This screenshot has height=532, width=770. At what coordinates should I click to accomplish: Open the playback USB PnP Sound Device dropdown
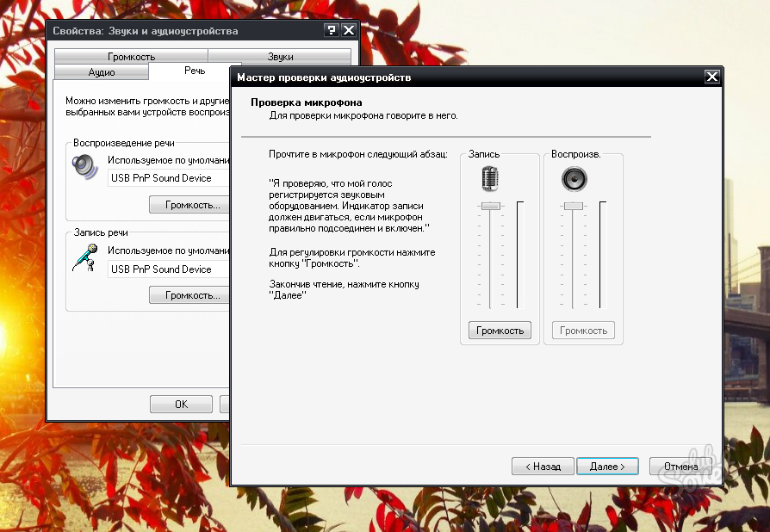pos(169,178)
